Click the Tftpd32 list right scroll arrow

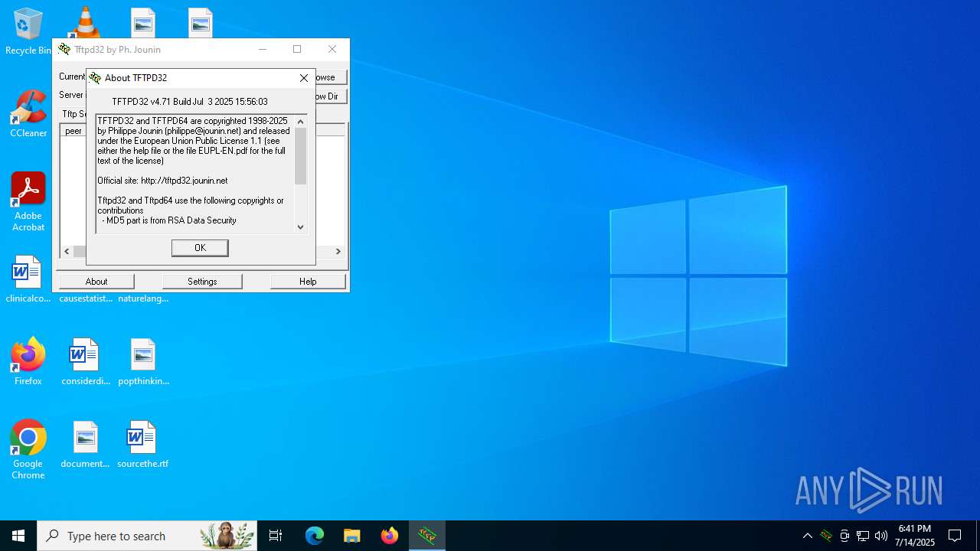[x=338, y=251]
